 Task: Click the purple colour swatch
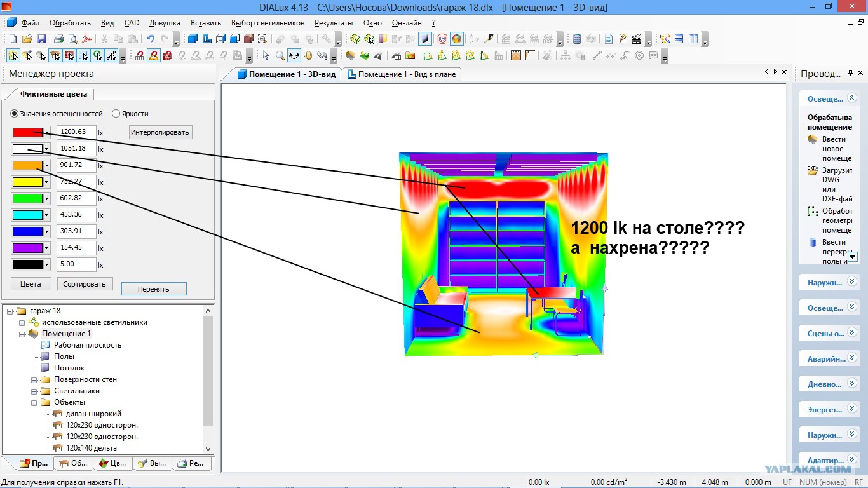(x=27, y=248)
